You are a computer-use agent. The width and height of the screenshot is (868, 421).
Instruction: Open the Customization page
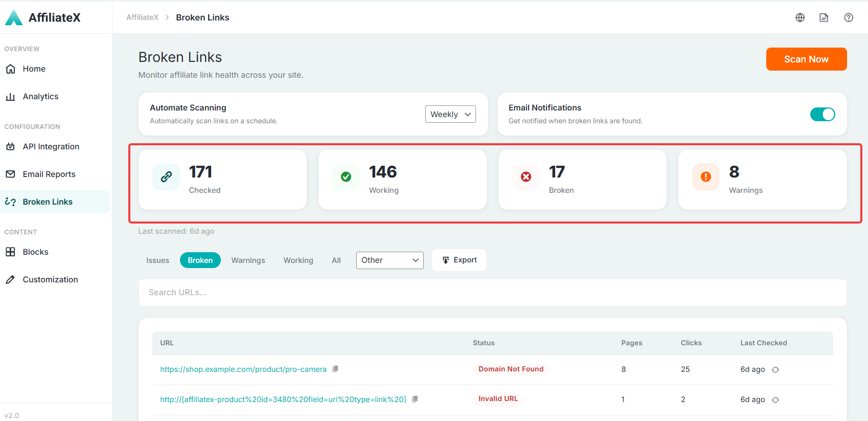coord(50,279)
